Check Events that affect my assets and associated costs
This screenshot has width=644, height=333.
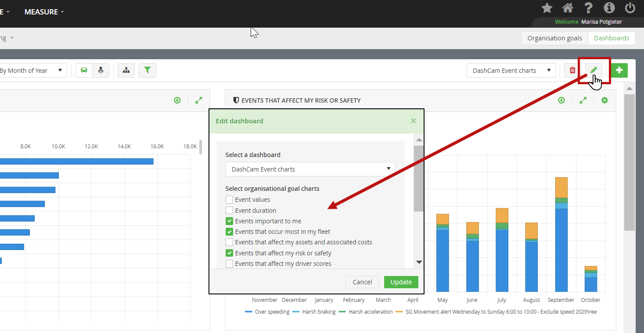[229, 242]
